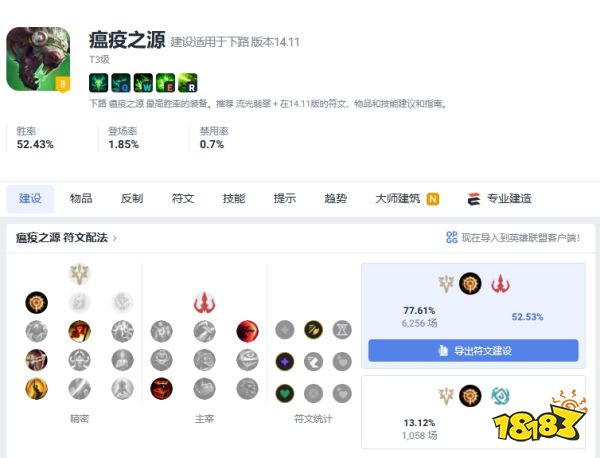This screenshot has height=458, width=600.
Task: Select the green heart stat shard
Action: pyautogui.click(x=285, y=393)
